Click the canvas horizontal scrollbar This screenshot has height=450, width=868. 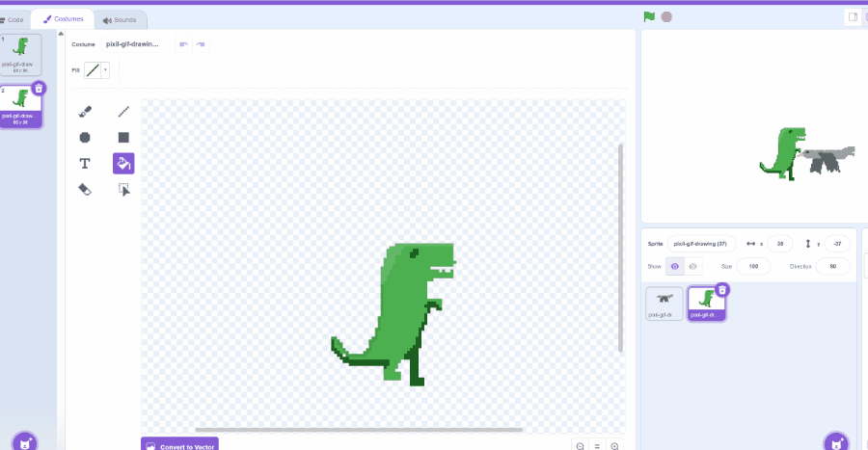(x=359, y=430)
